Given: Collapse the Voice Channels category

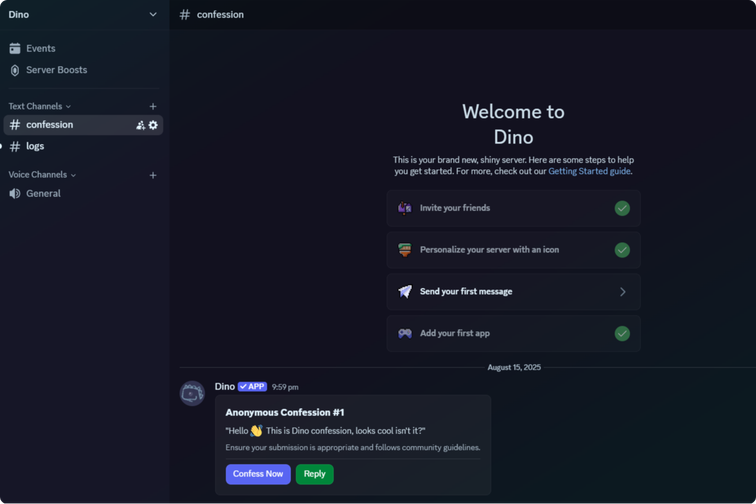Looking at the screenshot, I should (x=42, y=175).
